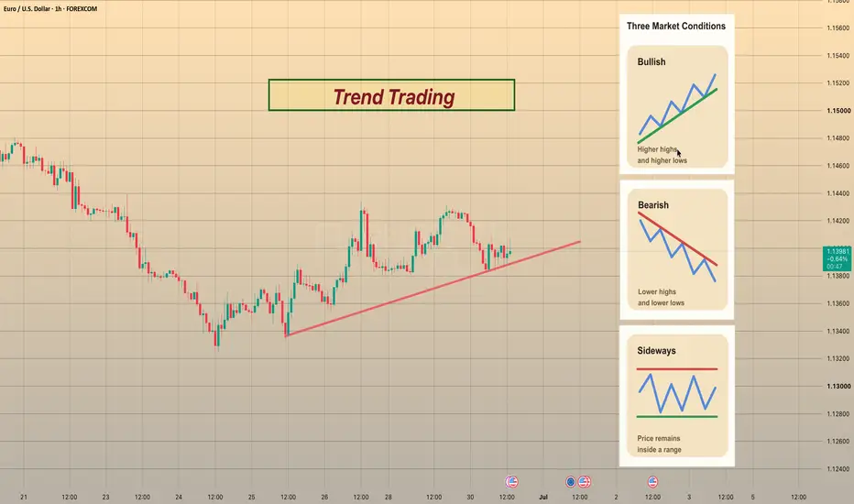Screen dimensions: 854x504
Task: Click the European Union economic event icon
Action: coord(570,482)
